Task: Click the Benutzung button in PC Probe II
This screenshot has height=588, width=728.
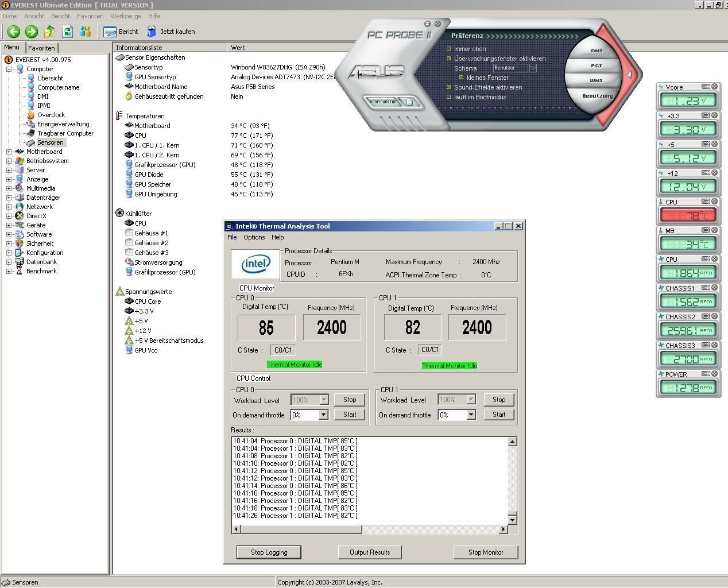Action: [x=597, y=96]
